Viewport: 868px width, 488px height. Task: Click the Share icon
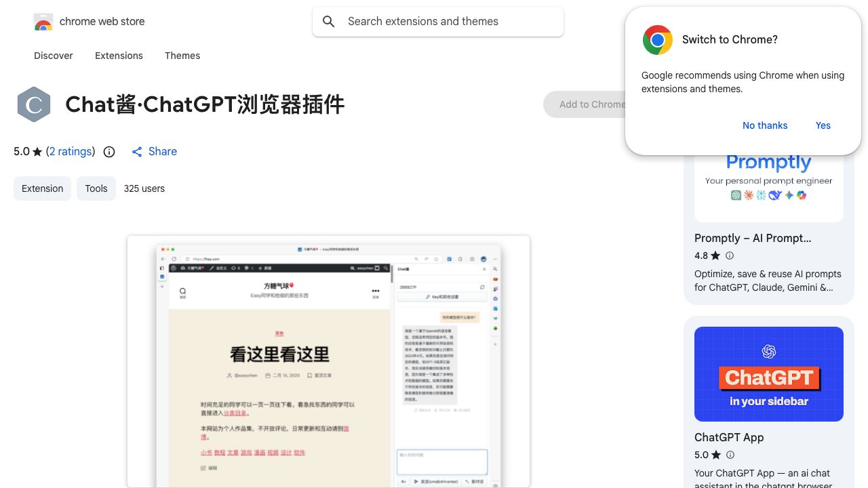click(137, 152)
